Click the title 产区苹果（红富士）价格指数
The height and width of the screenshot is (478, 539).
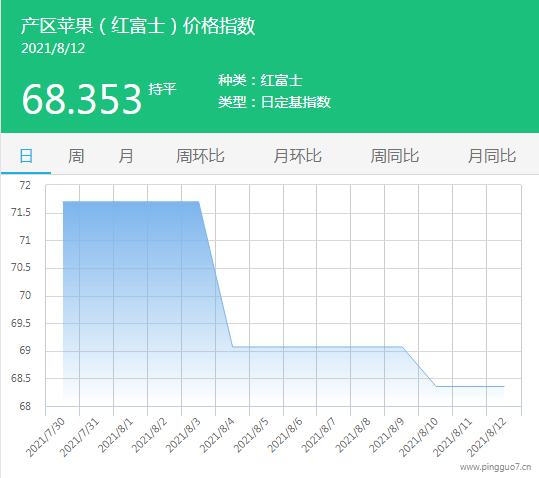(138, 26)
